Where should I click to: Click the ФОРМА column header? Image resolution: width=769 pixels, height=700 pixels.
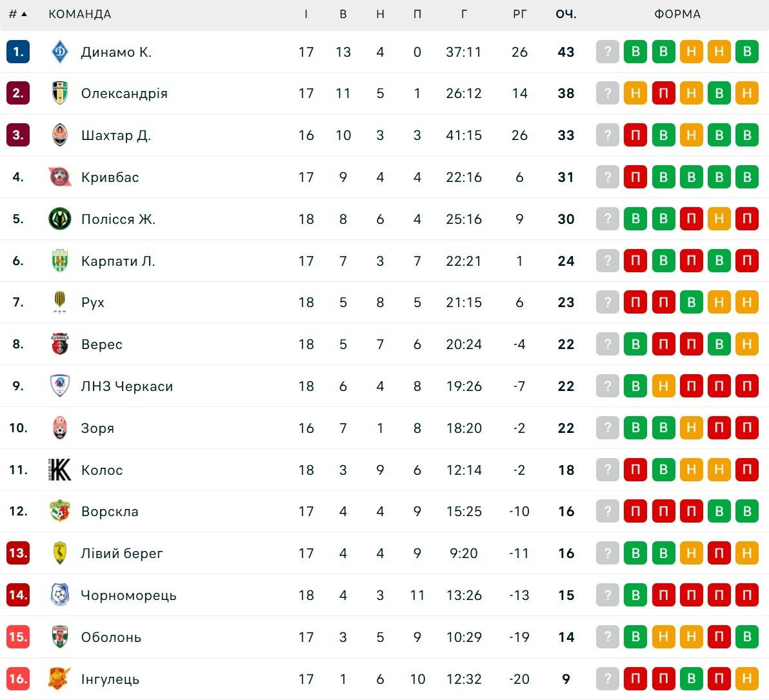[677, 14]
